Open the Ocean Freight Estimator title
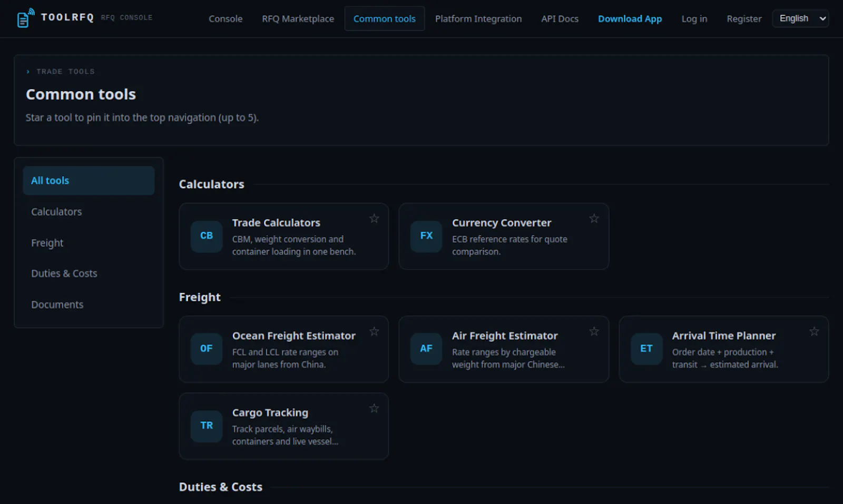843x504 pixels. pyautogui.click(x=294, y=335)
